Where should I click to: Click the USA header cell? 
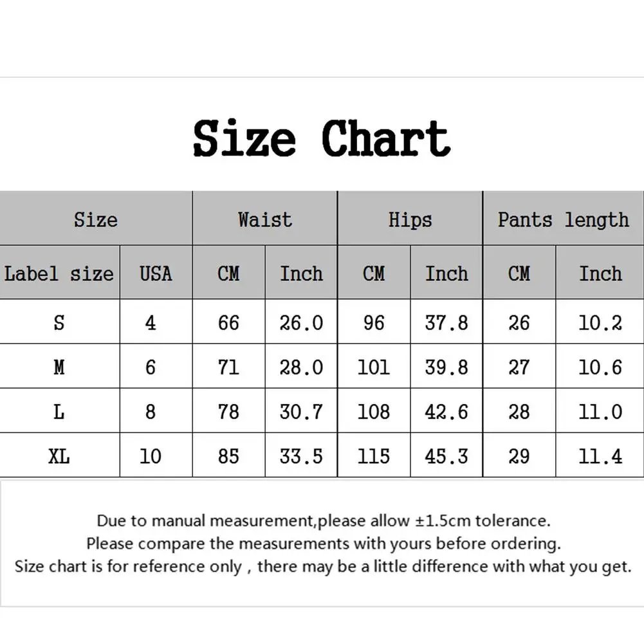[156, 273]
